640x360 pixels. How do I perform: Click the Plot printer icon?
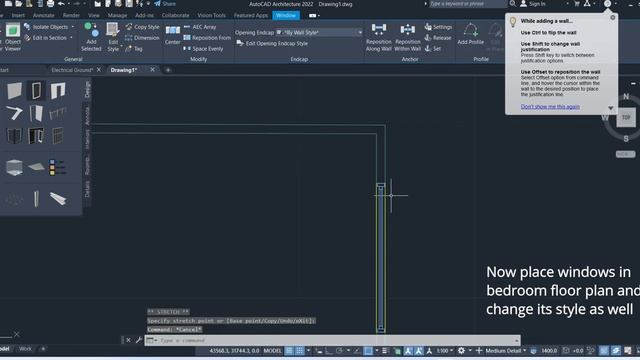50,4
